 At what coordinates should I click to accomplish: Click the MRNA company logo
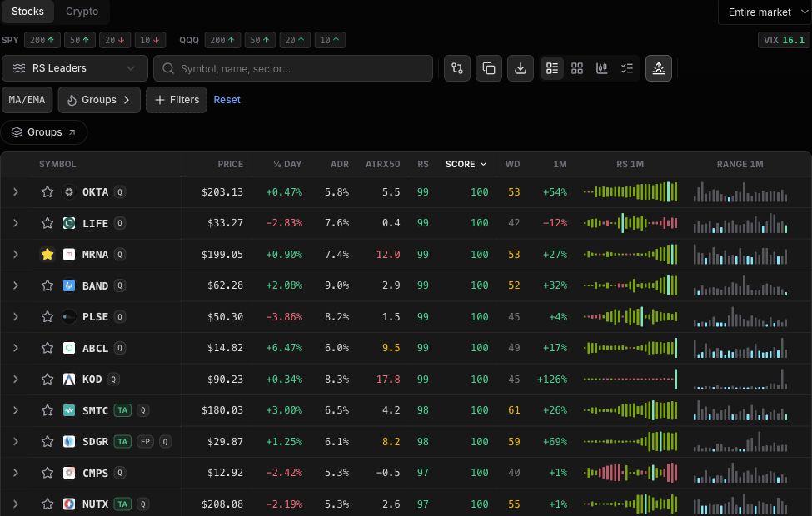(69, 254)
